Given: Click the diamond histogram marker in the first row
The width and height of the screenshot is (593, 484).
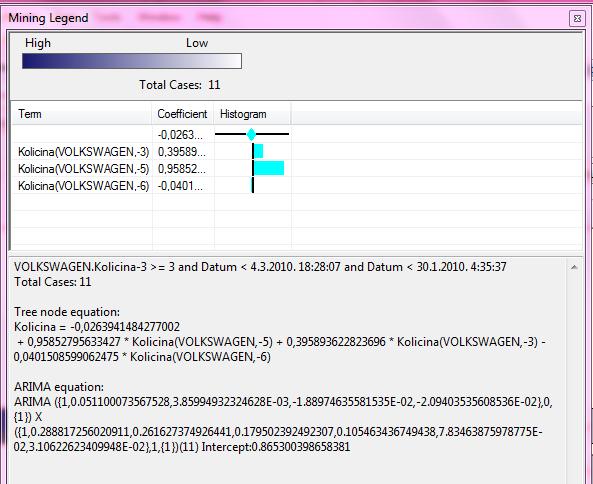Looking at the screenshot, I should 251,134.
